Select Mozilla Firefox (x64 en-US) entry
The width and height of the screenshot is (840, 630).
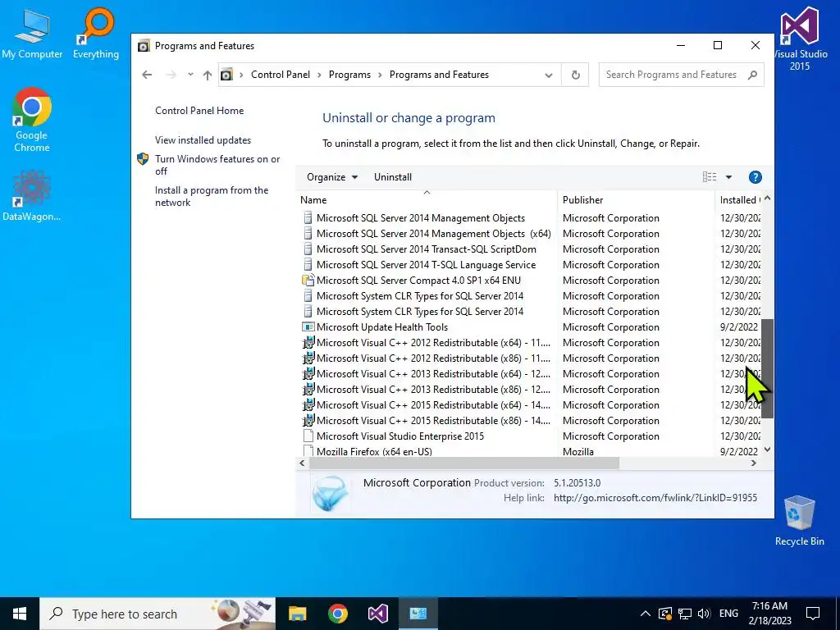pyautogui.click(x=374, y=452)
